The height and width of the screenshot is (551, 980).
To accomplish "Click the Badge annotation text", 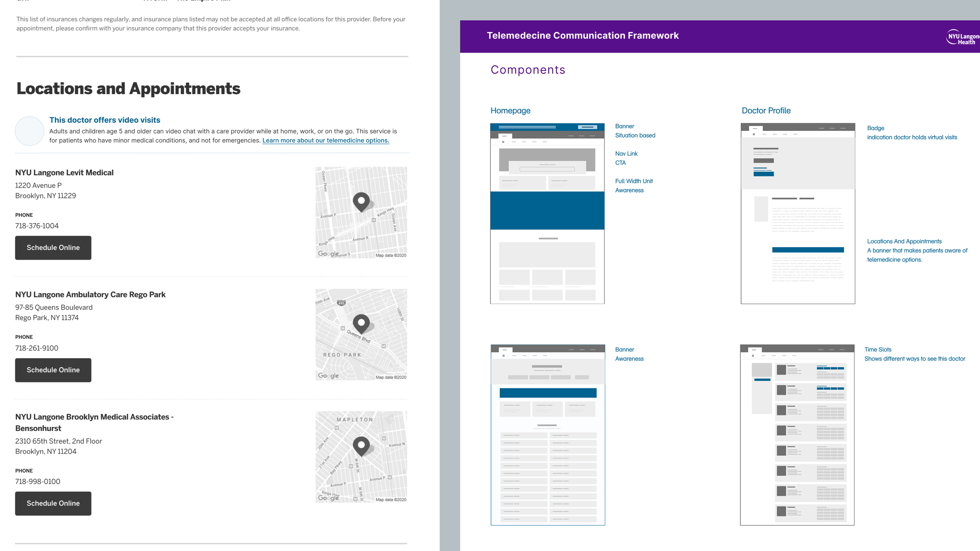I will tap(912, 133).
